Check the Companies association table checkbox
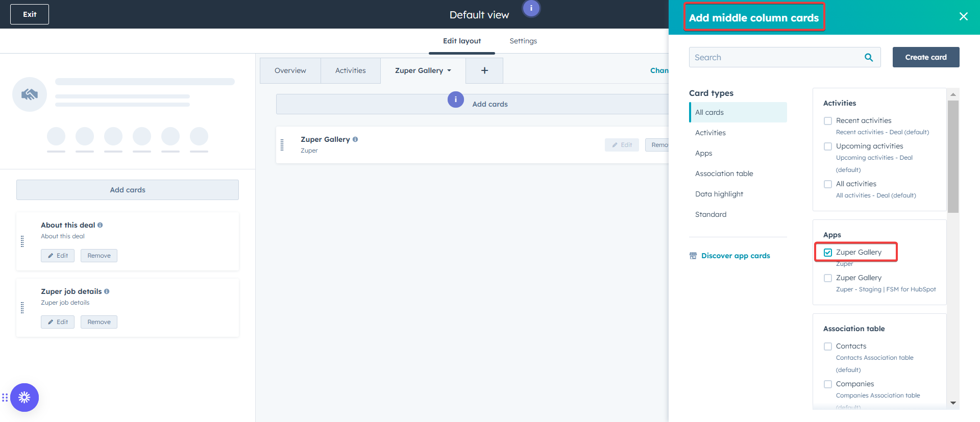The image size is (980, 422). 828,384
